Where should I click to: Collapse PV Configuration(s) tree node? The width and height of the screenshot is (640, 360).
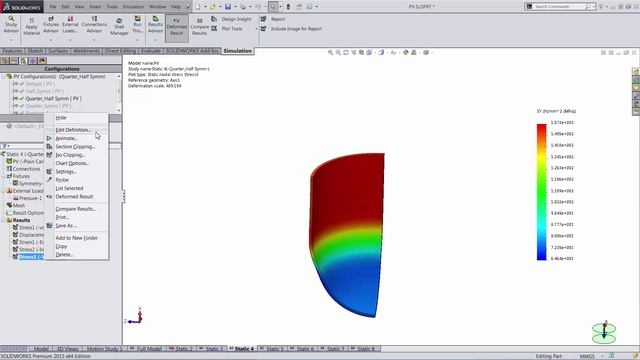click(x=3, y=77)
